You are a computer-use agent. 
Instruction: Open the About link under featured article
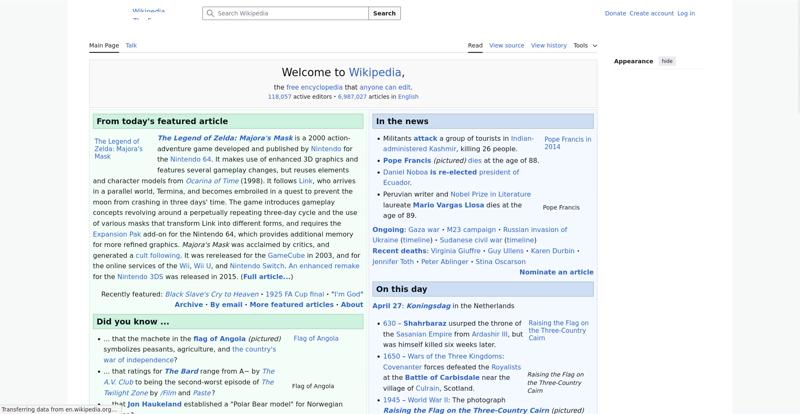pos(352,305)
